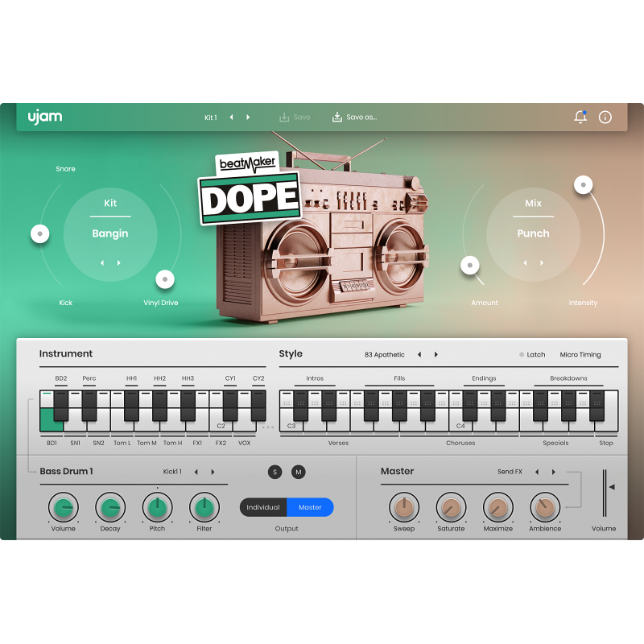The image size is (644, 644).
Task: Click the Ambience knob
Action: tap(544, 507)
